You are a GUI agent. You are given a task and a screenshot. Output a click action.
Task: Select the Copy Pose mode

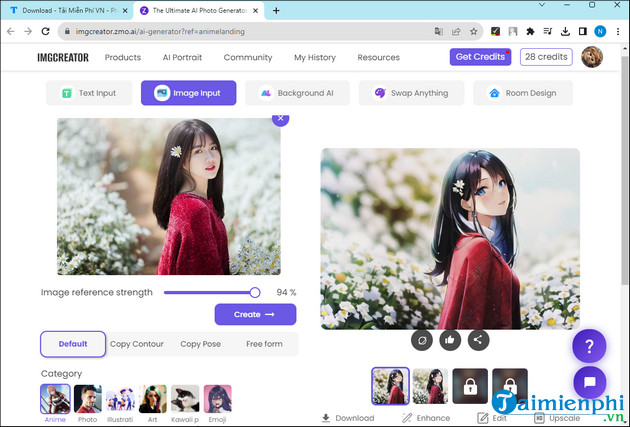200,344
